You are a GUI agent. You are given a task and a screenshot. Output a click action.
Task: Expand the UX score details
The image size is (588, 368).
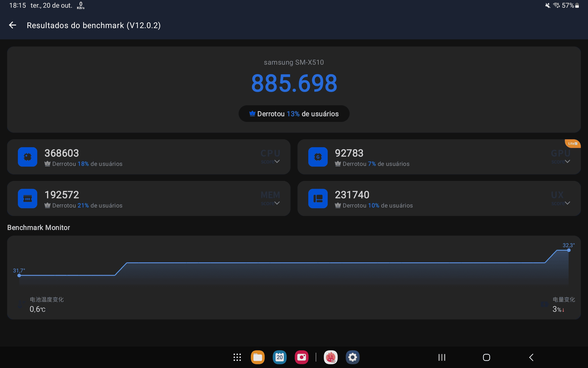(567, 203)
